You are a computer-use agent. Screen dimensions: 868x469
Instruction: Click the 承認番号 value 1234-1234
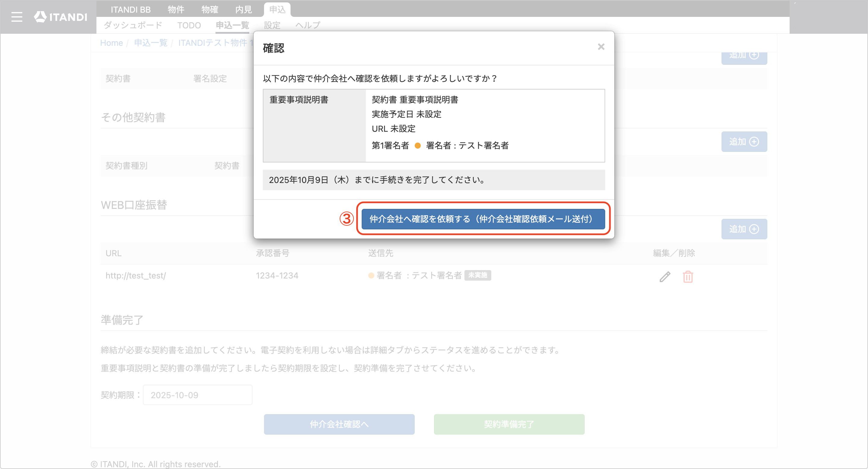pos(277,275)
